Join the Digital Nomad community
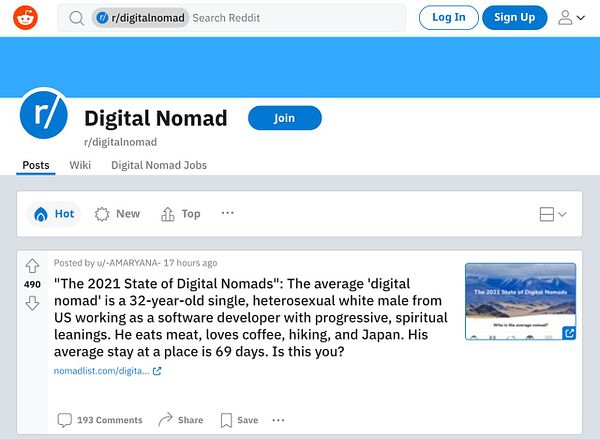The image size is (600, 439). coord(285,118)
